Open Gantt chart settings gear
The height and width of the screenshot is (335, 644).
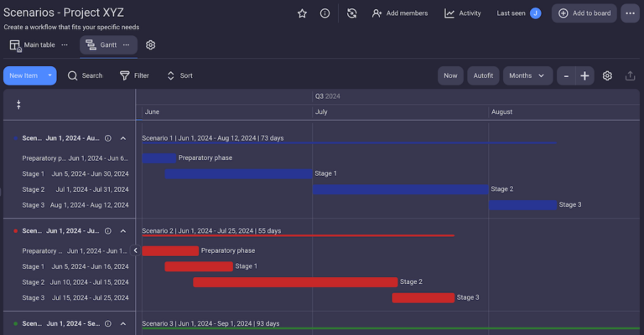(607, 75)
